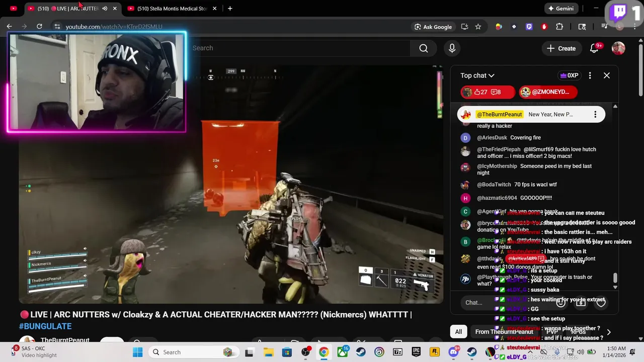Open the Chrome extensions puzzle icon
644x362 pixels.
coord(559,27)
